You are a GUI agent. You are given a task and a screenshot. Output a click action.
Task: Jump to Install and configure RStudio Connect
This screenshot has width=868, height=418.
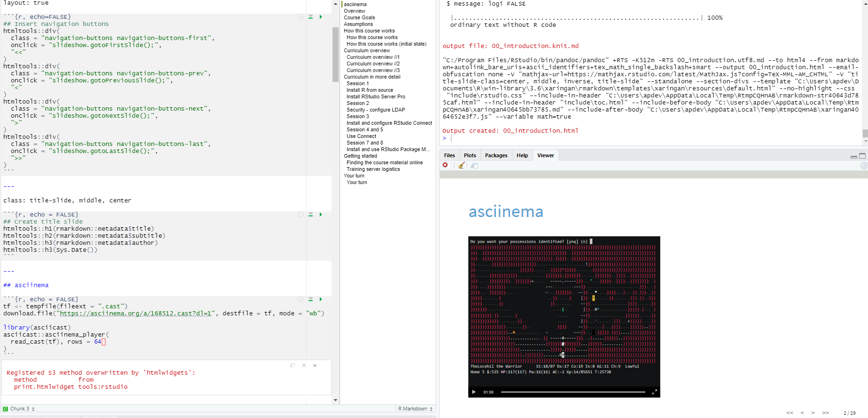coord(389,123)
